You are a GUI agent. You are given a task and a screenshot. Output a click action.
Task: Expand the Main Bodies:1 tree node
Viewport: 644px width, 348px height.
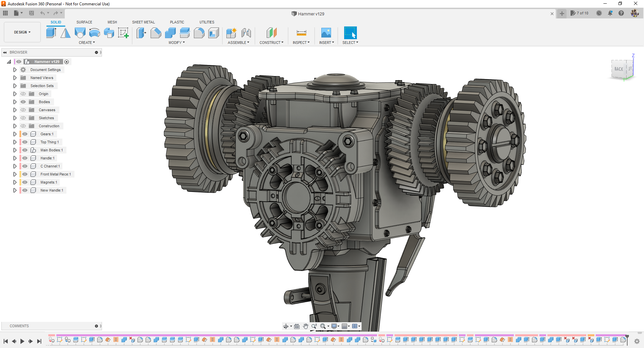pos(15,150)
